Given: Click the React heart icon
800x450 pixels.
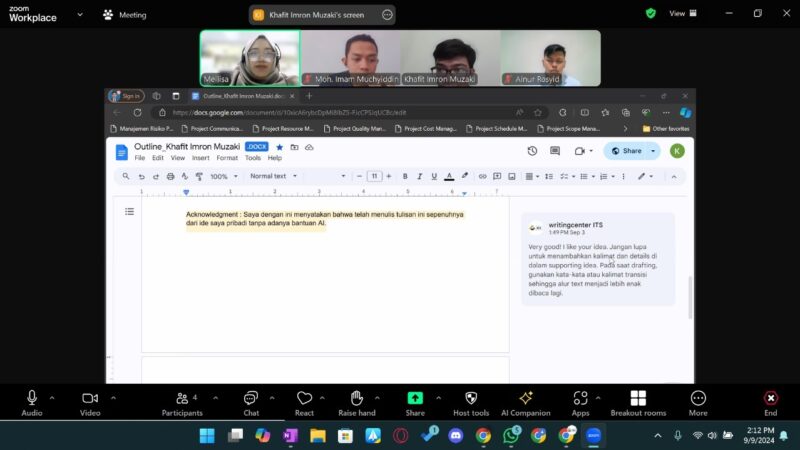Looking at the screenshot, I should [x=304, y=398].
